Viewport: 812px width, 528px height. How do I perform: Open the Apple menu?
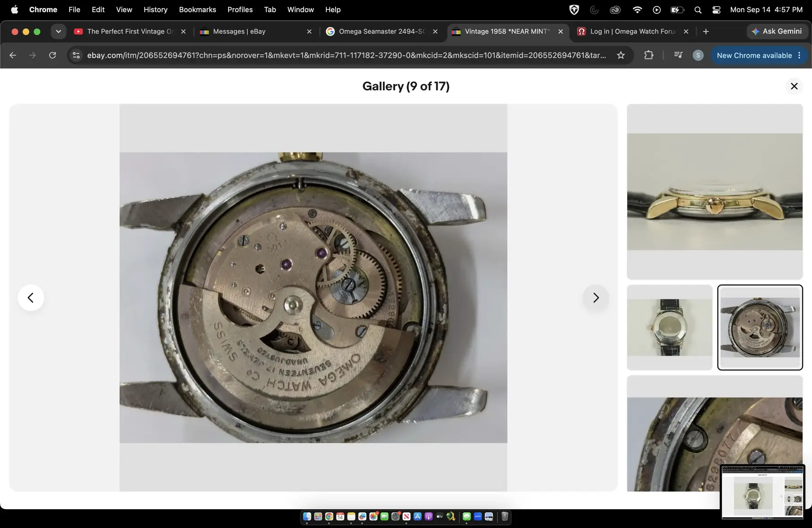(14, 9)
